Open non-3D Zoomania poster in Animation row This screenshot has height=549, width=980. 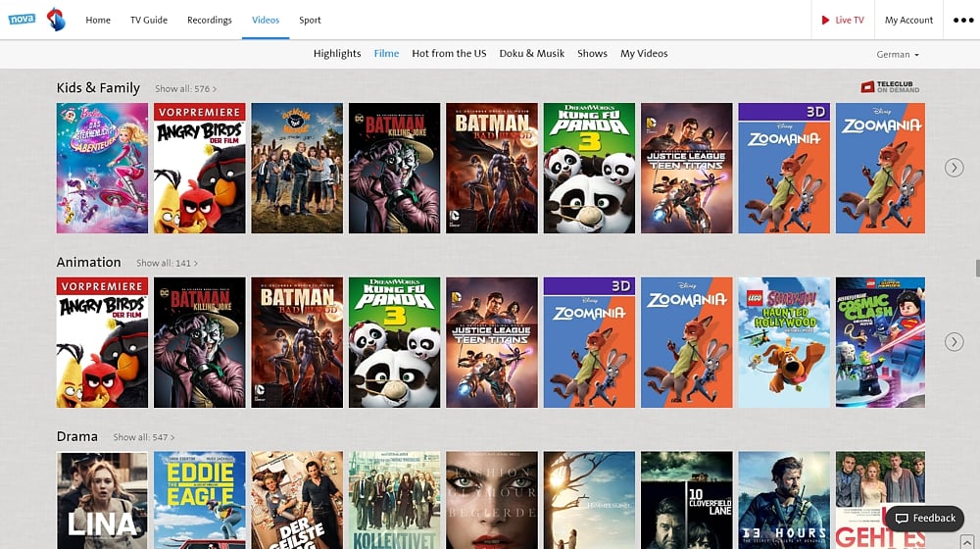coord(687,343)
